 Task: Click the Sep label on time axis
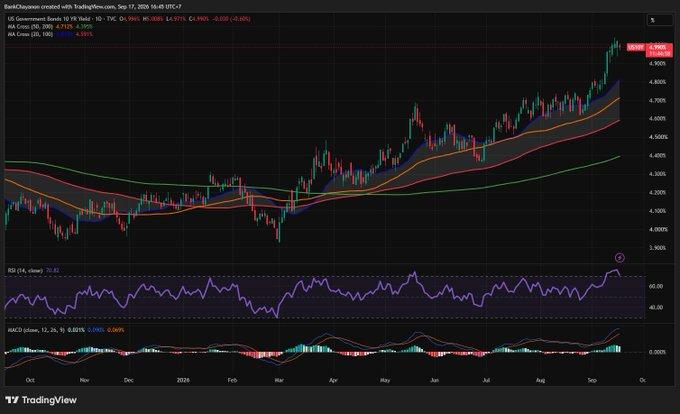click(x=592, y=380)
